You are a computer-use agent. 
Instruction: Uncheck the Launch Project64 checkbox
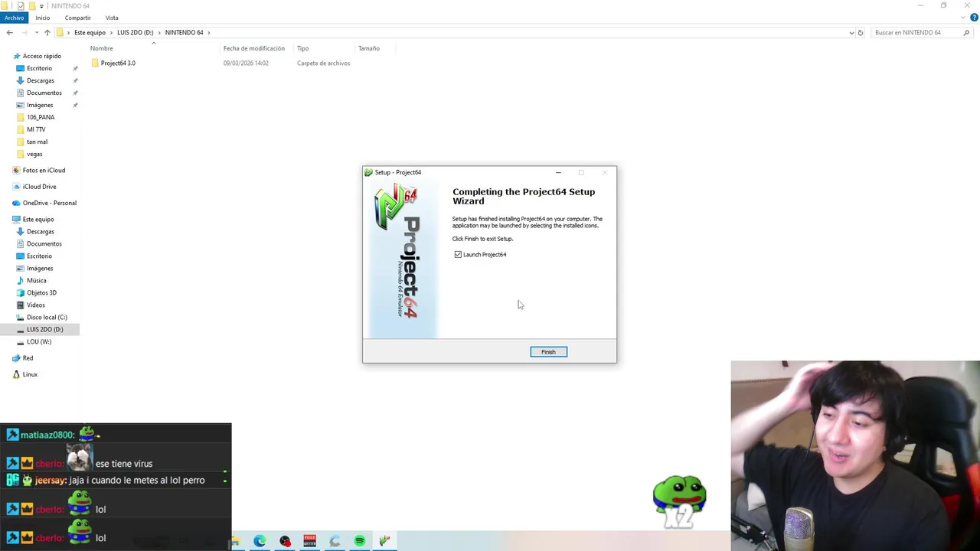458,255
